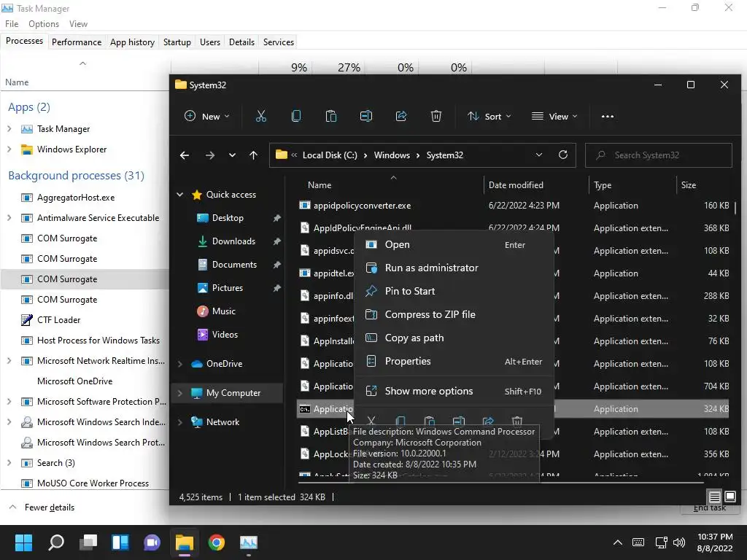Screen dimensions: 747x560
Task: Expand My Computer tree node
Action: pos(180,393)
